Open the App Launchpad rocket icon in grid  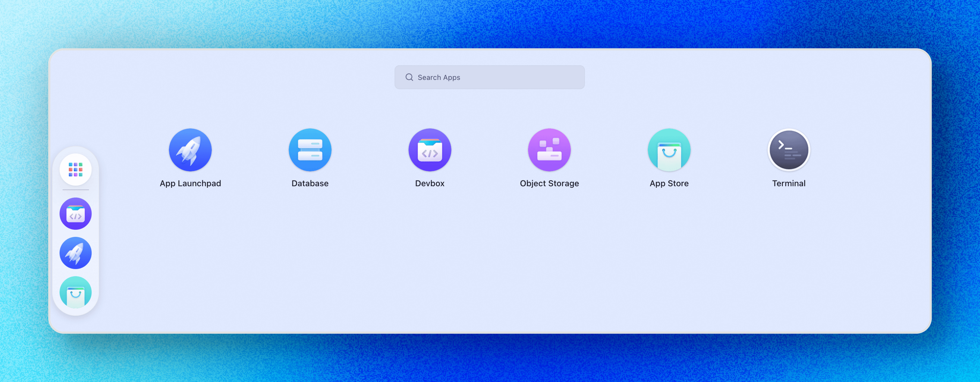pyautogui.click(x=190, y=150)
